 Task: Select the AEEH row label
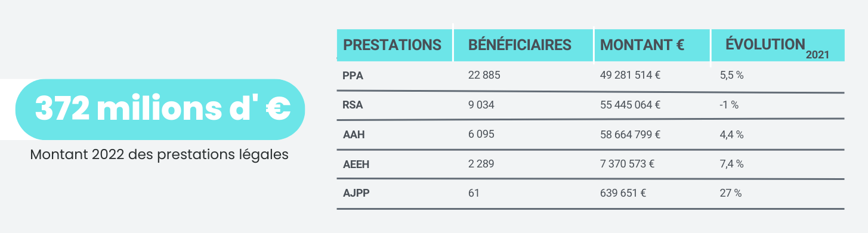tap(356, 164)
